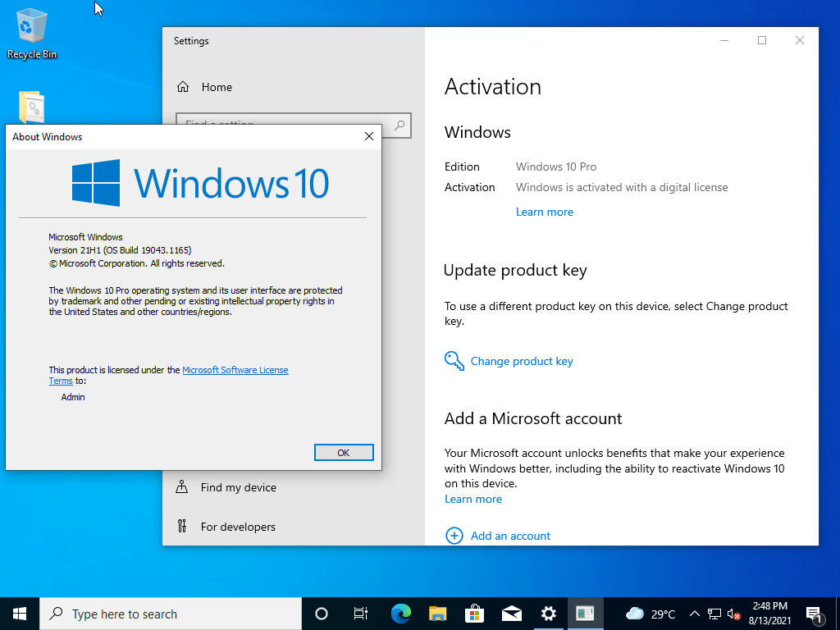Click the Activation page heading
This screenshot has width=840, height=630.
[x=493, y=87]
